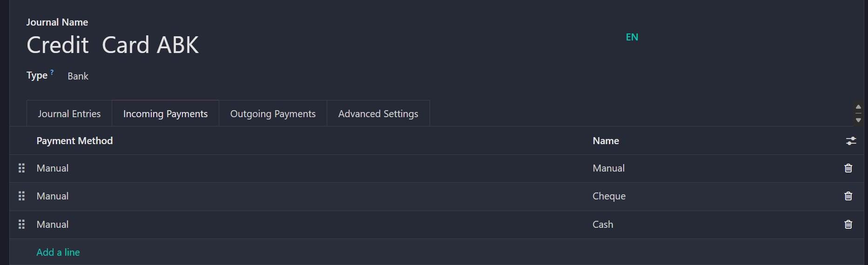This screenshot has height=265, width=868.
Task: Click the EN translation button
Action: 632,37
